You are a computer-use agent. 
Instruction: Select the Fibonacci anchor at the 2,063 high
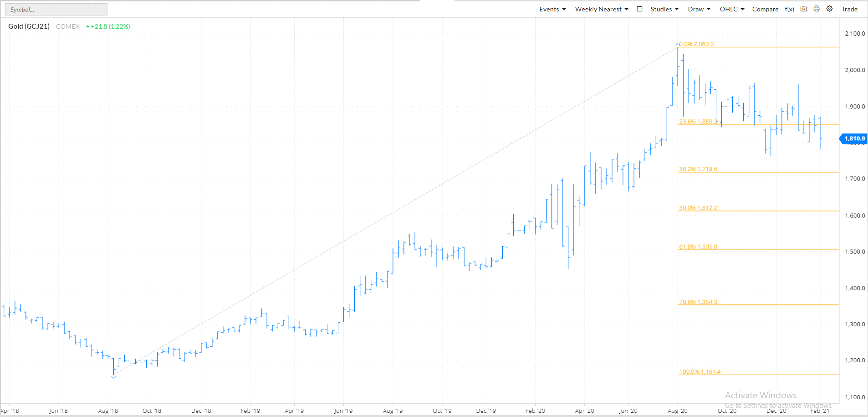(678, 45)
